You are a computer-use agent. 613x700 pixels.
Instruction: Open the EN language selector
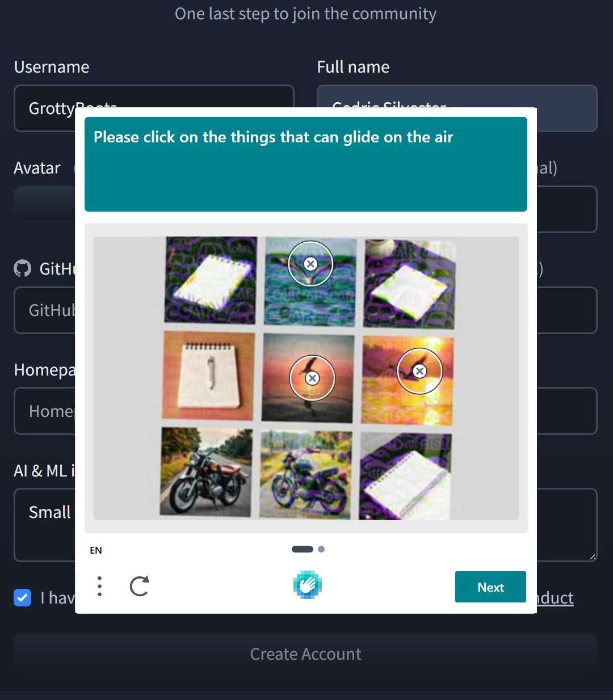(96, 550)
